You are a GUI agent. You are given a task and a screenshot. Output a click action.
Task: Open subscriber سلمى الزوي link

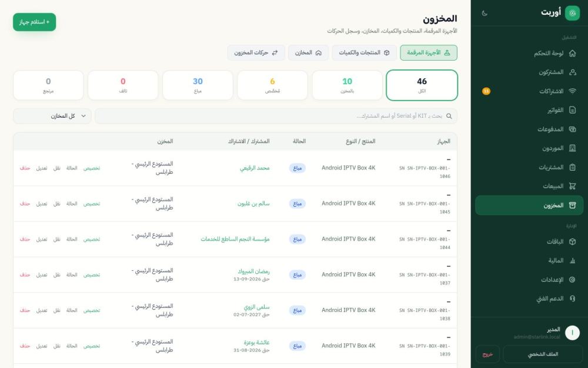point(256,307)
